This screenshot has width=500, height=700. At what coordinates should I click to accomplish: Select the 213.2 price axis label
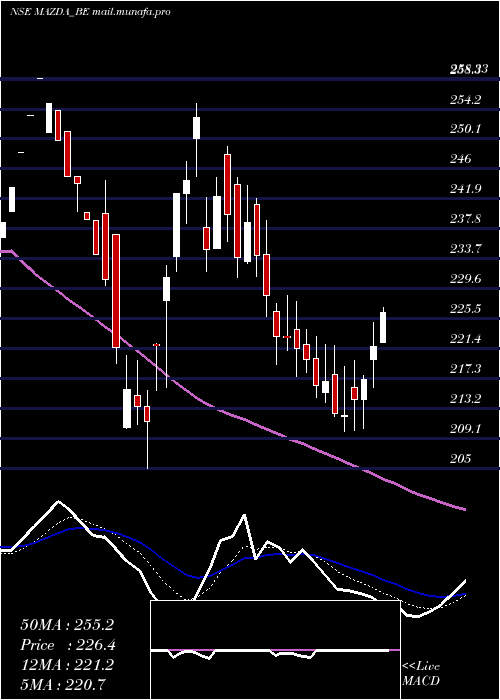pos(465,399)
